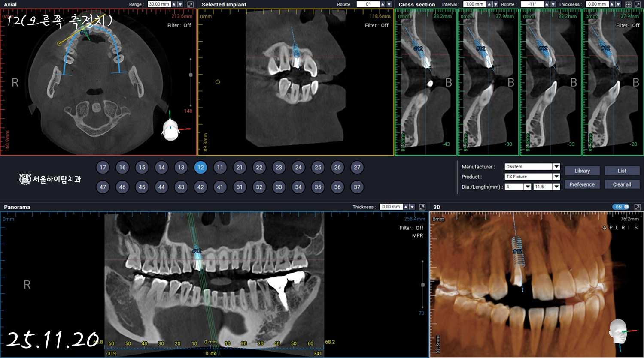Screen dimensions: 644x358
Task: Increase the Cross section Interval
Action: [489, 4]
